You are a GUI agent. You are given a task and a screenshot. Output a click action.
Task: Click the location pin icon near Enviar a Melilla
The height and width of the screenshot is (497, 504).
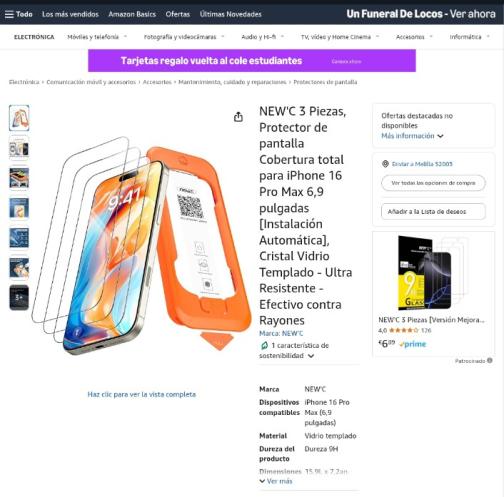click(x=385, y=164)
